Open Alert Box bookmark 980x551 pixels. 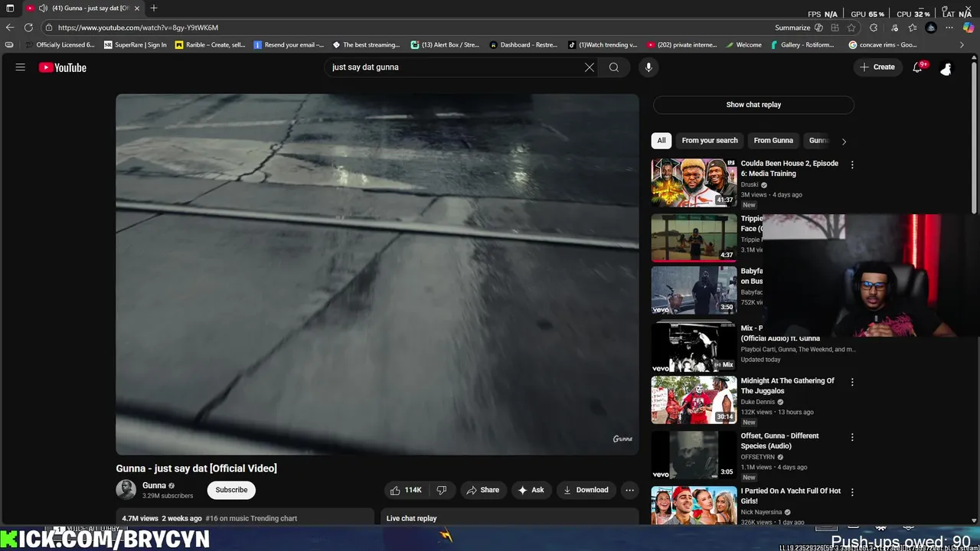[x=445, y=45]
